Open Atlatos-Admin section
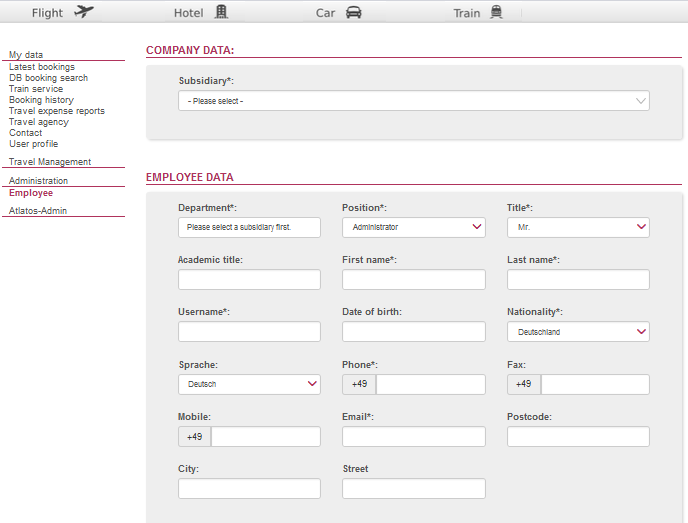This screenshot has width=688, height=523. (38, 211)
